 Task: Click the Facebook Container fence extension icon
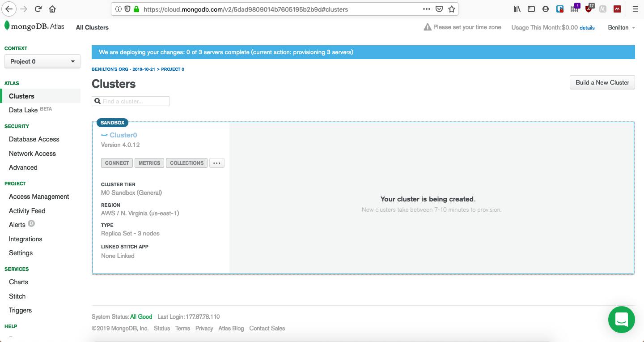point(575,8)
